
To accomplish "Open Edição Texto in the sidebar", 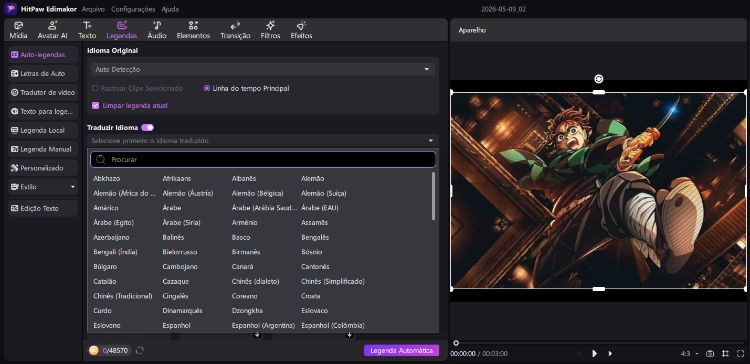I will pos(43,209).
